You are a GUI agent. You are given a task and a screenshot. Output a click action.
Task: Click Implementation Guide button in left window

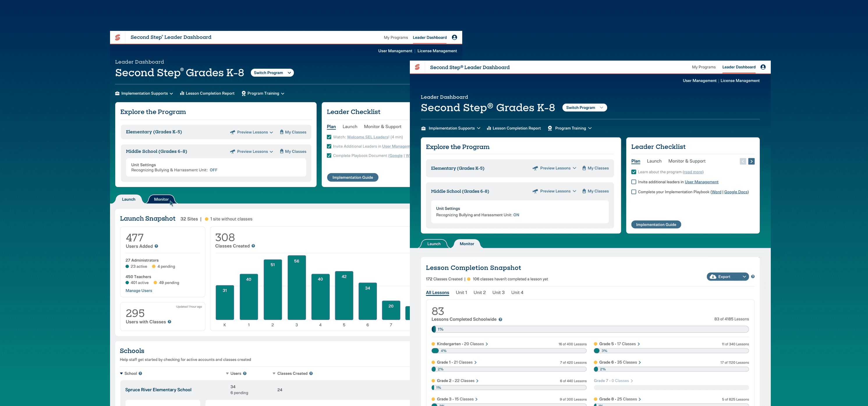(x=352, y=177)
